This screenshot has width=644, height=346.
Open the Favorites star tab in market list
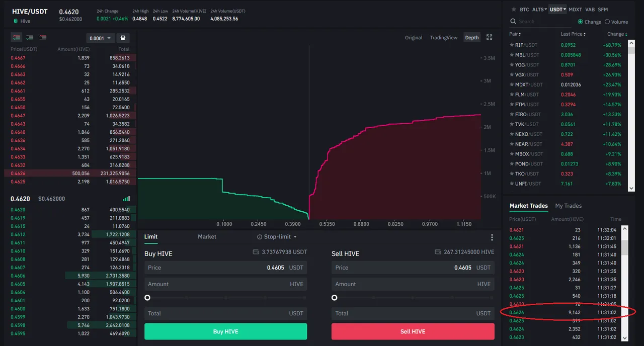(514, 10)
